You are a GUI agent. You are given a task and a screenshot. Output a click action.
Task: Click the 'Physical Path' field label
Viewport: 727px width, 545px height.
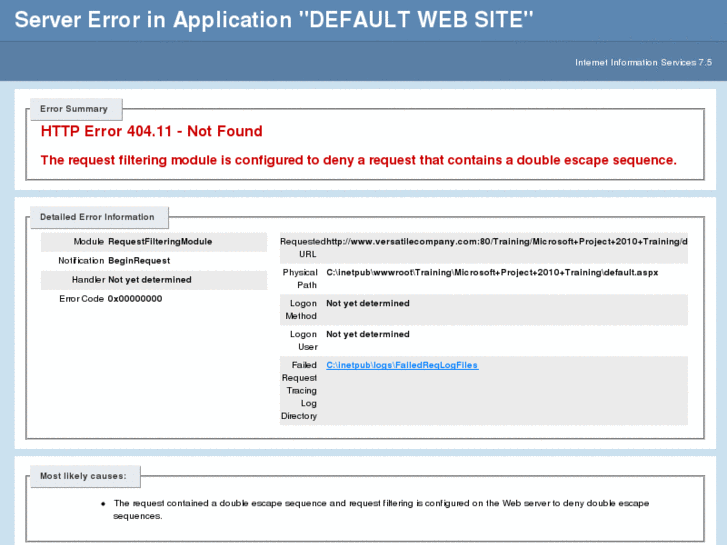click(x=300, y=279)
